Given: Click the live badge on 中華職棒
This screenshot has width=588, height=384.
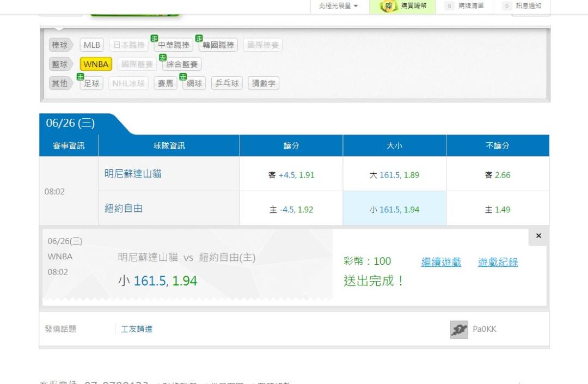Looking at the screenshot, I should 154,38.
